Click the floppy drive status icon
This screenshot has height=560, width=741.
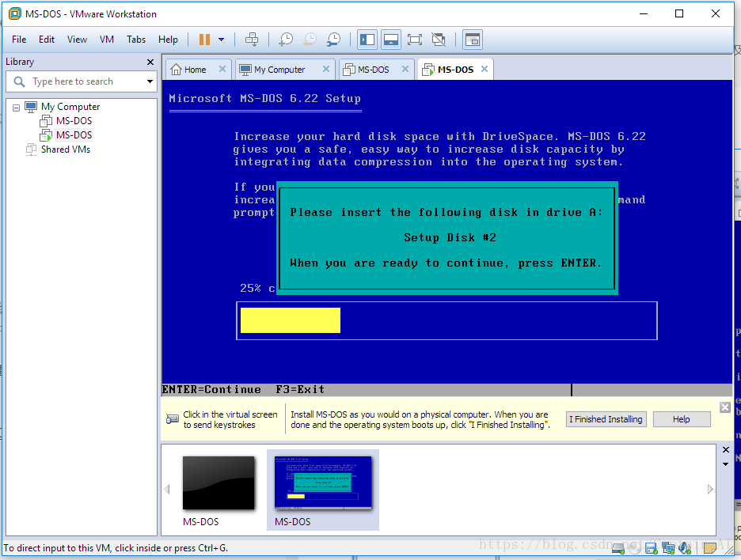(652, 548)
